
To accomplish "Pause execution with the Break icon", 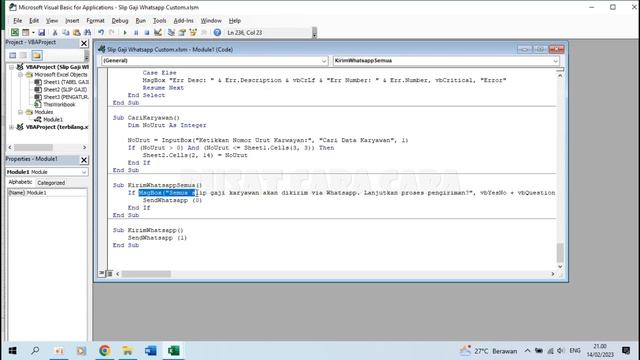I will pos(136,32).
